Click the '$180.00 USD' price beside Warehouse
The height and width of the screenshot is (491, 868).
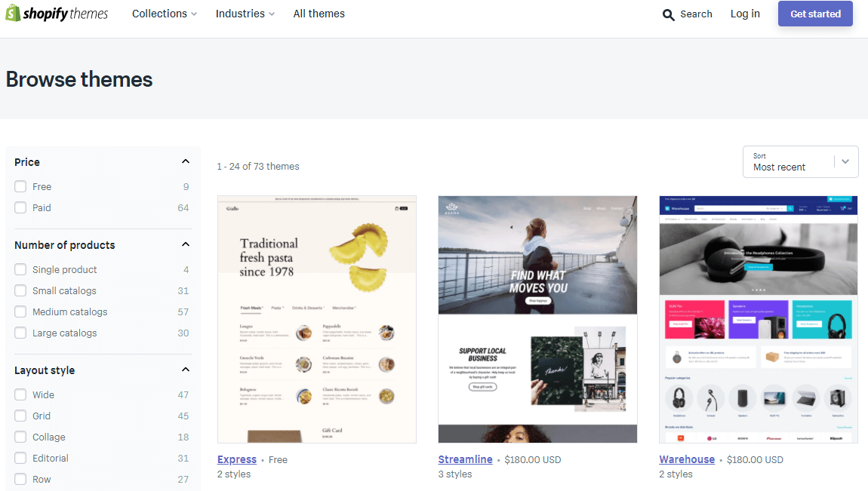pos(755,459)
